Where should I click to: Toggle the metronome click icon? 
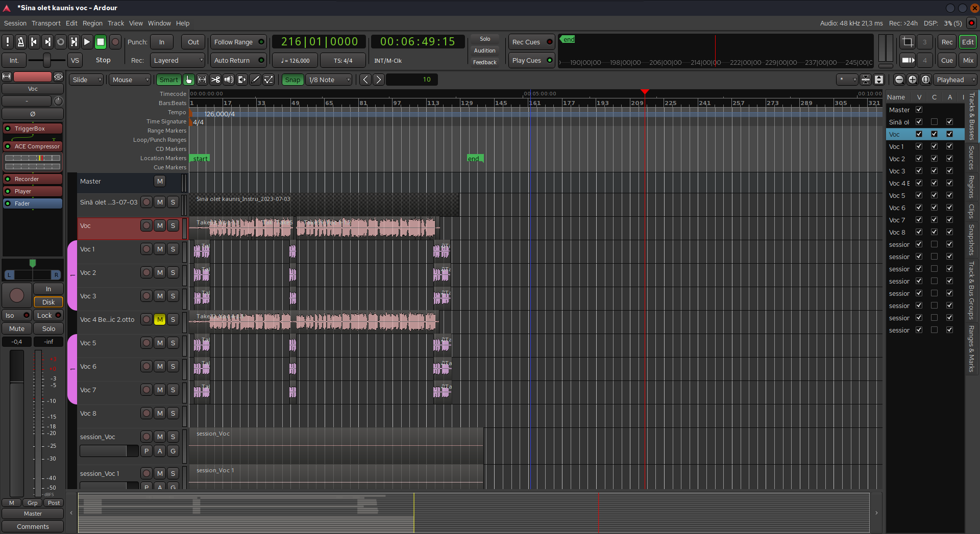(21, 42)
